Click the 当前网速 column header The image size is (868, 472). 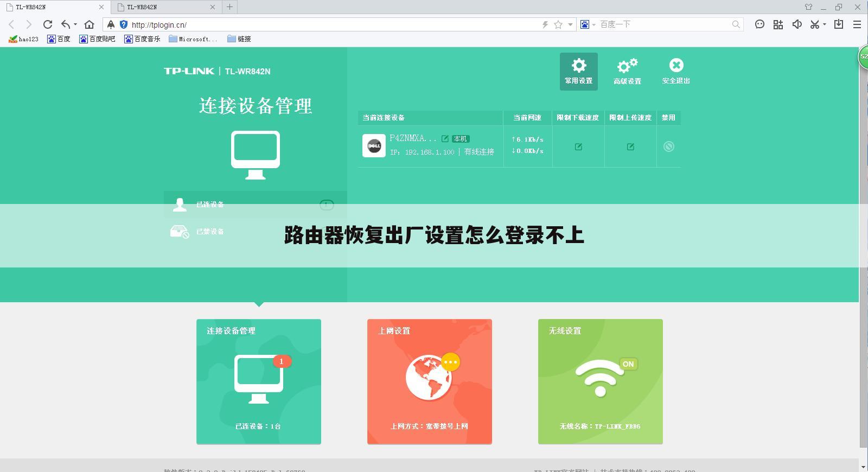pos(527,118)
